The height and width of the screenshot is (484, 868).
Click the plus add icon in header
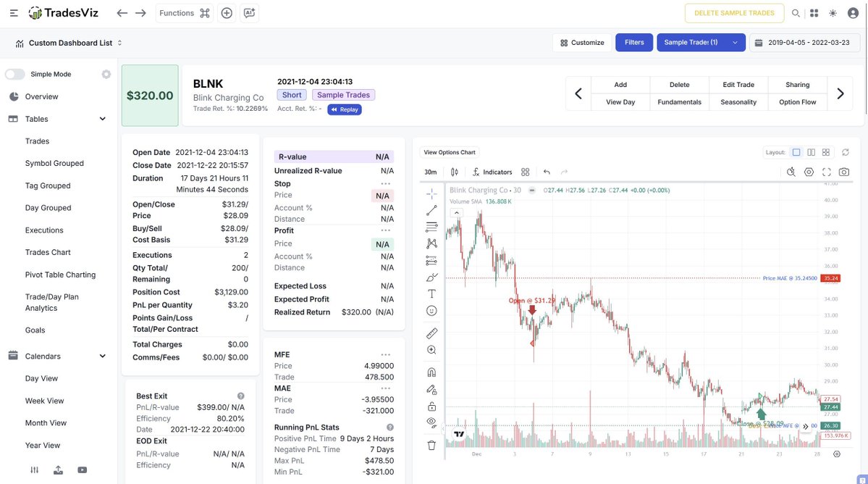pyautogui.click(x=227, y=13)
